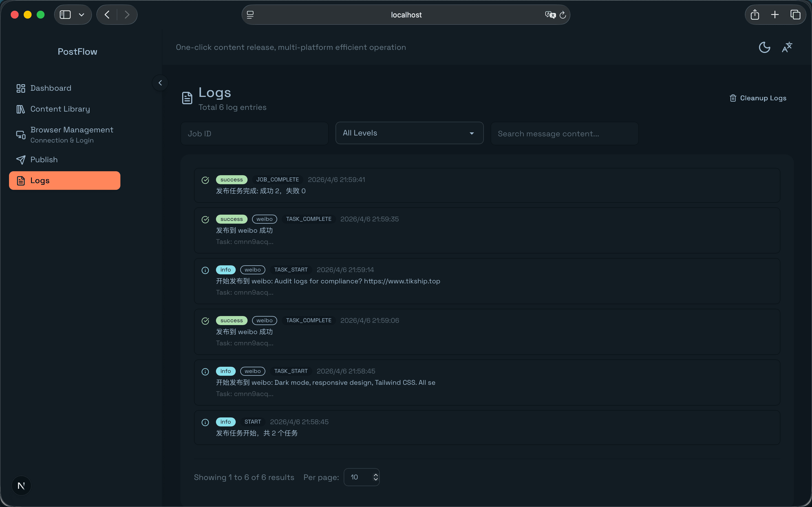Open Safari share icon
812x507 pixels.
click(x=754, y=15)
